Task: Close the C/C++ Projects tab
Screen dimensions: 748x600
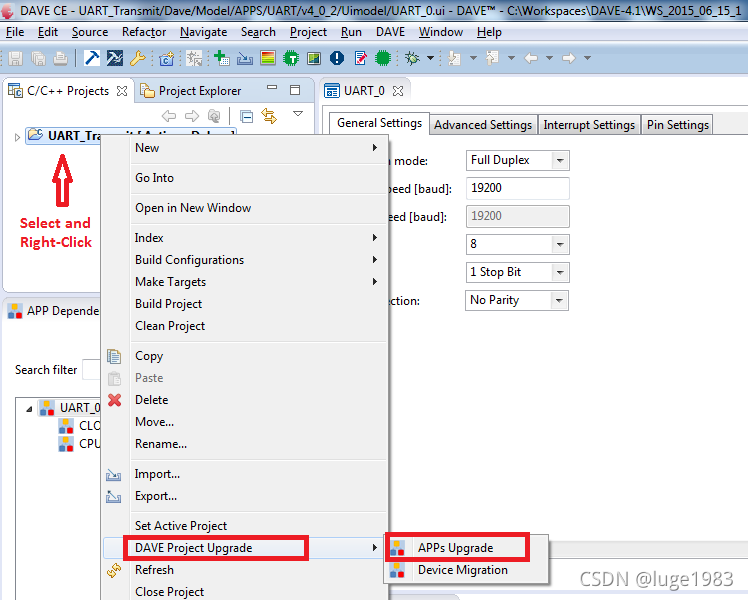Action: coord(122,91)
